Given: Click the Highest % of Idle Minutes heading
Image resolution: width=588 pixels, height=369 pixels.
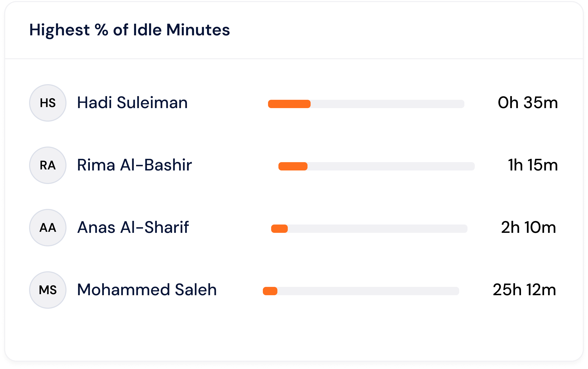Looking at the screenshot, I should click(130, 30).
